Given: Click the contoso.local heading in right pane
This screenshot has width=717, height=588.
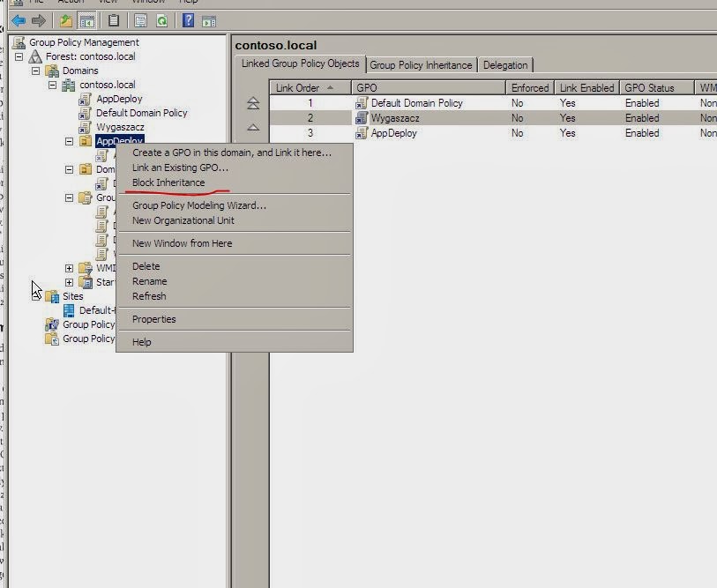Looking at the screenshot, I should [x=276, y=45].
